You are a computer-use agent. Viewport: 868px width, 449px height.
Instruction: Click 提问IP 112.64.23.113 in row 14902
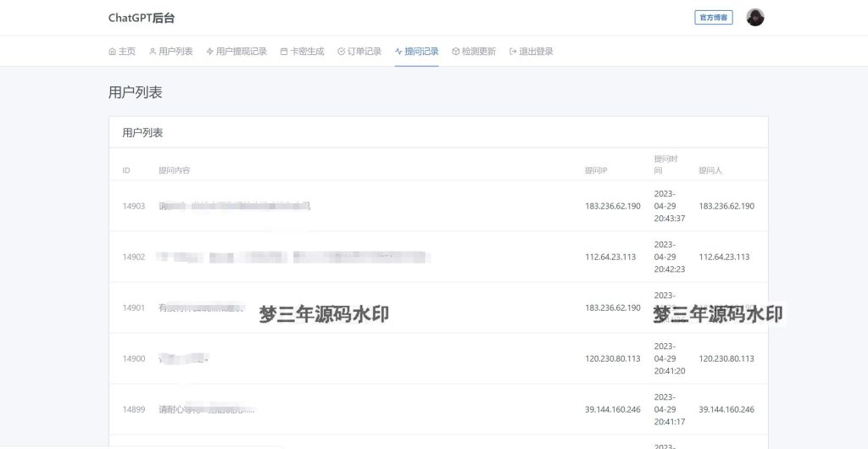pos(610,258)
